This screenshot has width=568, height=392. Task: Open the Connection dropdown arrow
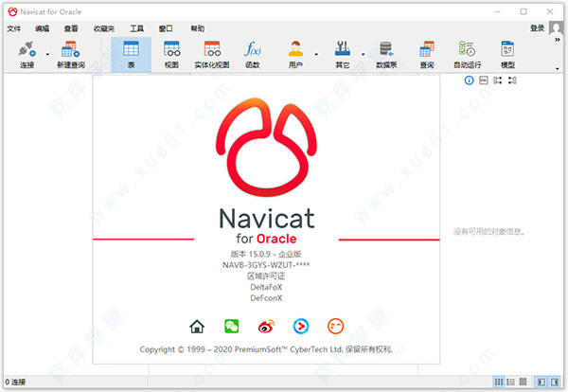[47, 55]
